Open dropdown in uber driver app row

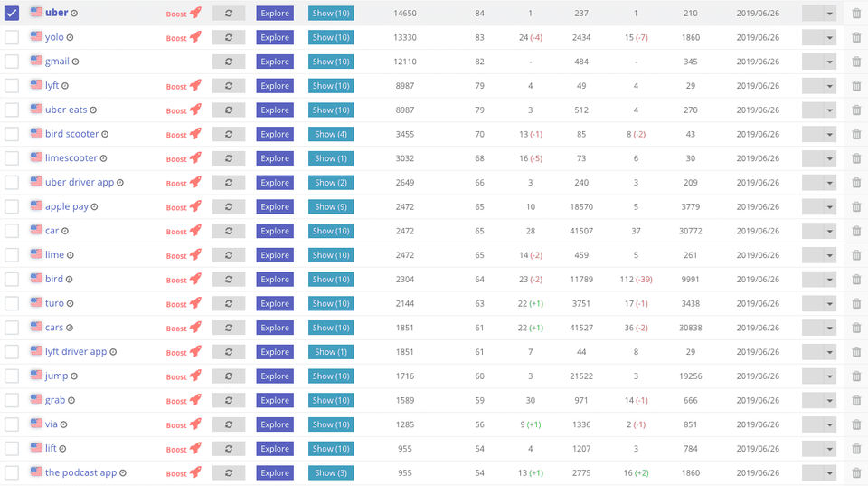[x=819, y=182]
